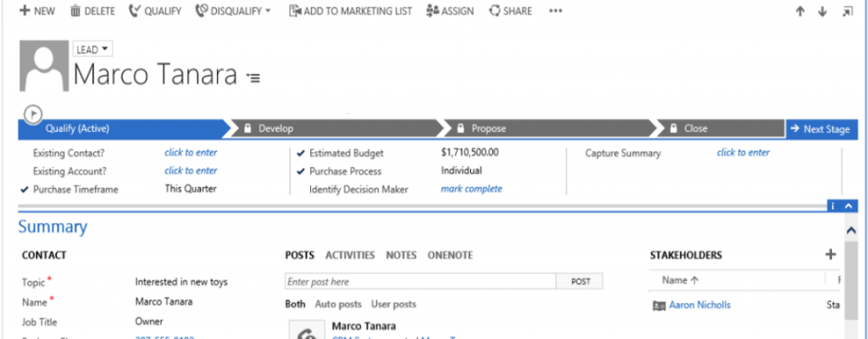
Task: Collapse the business process bar chevron
Action: pyautogui.click(x=849, y=206)
